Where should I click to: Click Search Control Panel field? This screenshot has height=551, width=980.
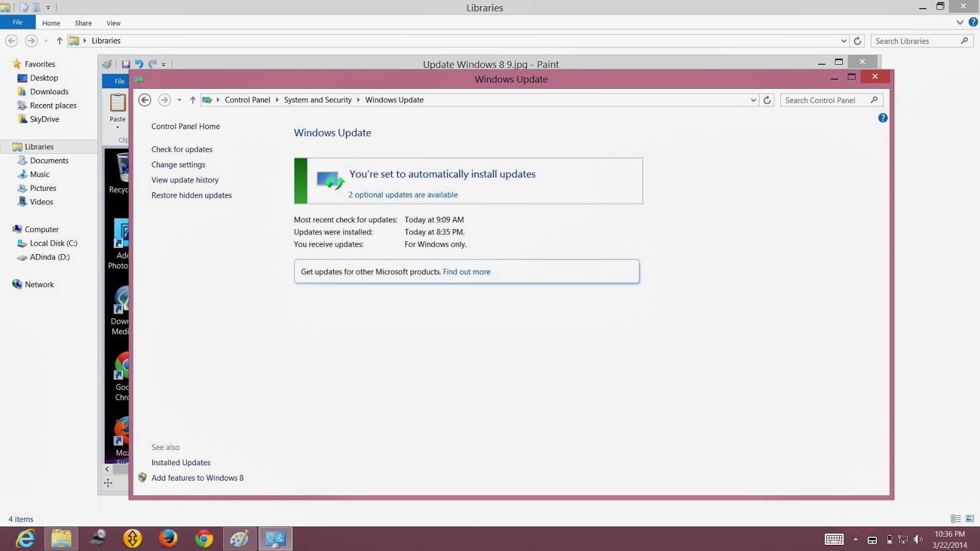832,100
